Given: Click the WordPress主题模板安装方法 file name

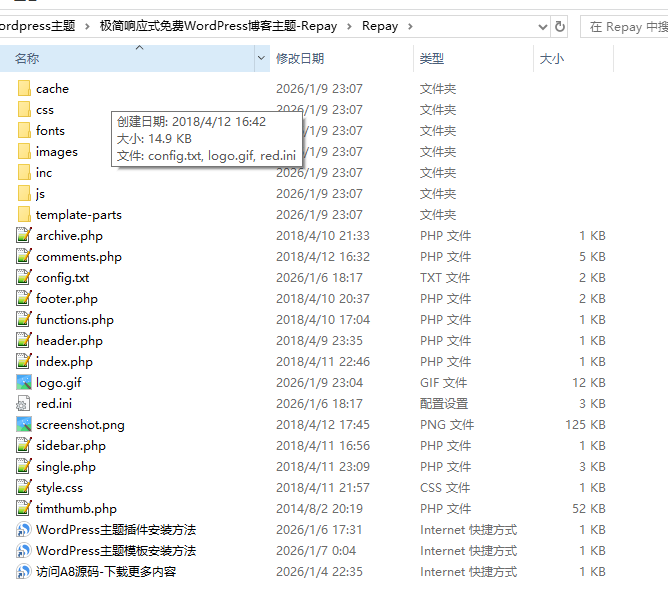Looking at the screenshot, I should tap(116, 551).
